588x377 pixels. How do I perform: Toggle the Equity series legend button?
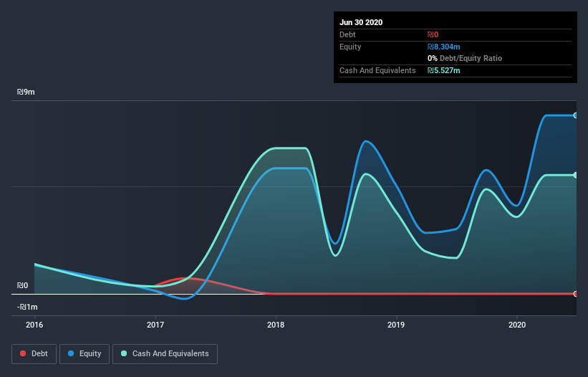pos(85,354)
